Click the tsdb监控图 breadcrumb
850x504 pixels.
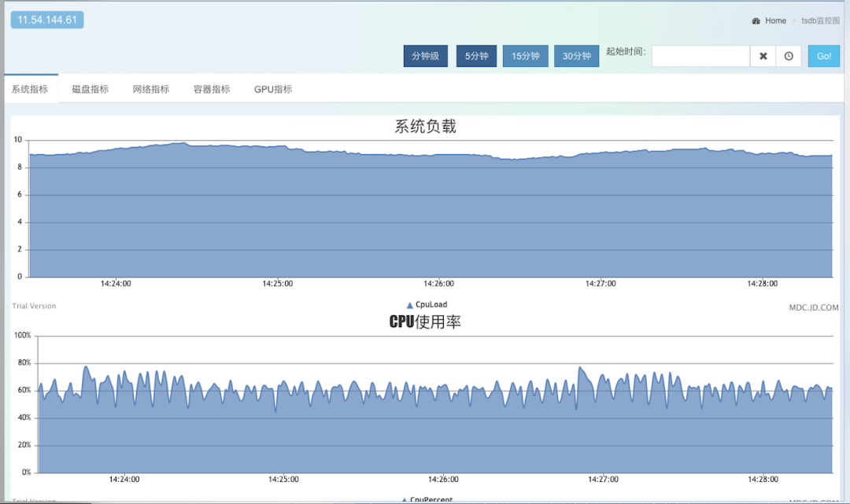coord(820,20)
